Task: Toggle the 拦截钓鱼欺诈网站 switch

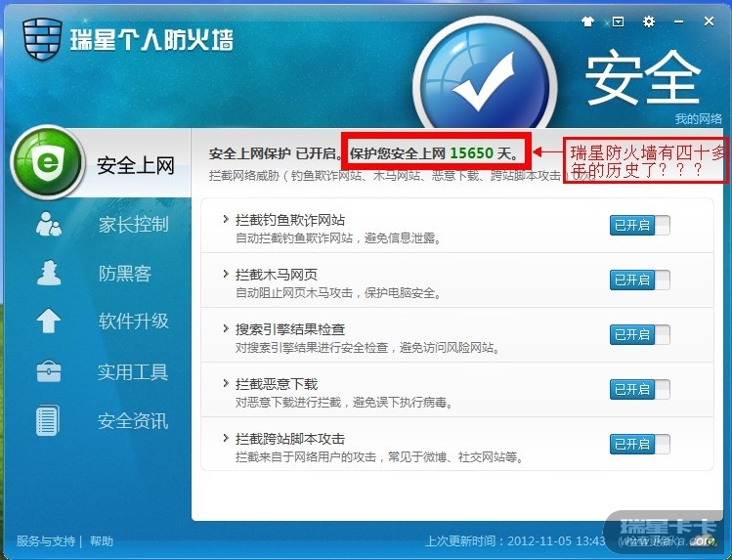Action: point(639,226)
